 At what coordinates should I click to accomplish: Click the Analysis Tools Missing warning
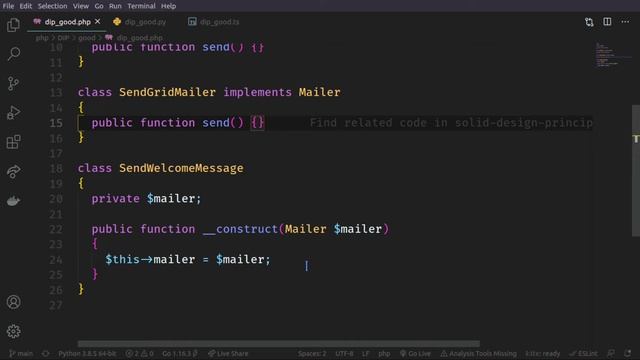(x=478, y=353)
